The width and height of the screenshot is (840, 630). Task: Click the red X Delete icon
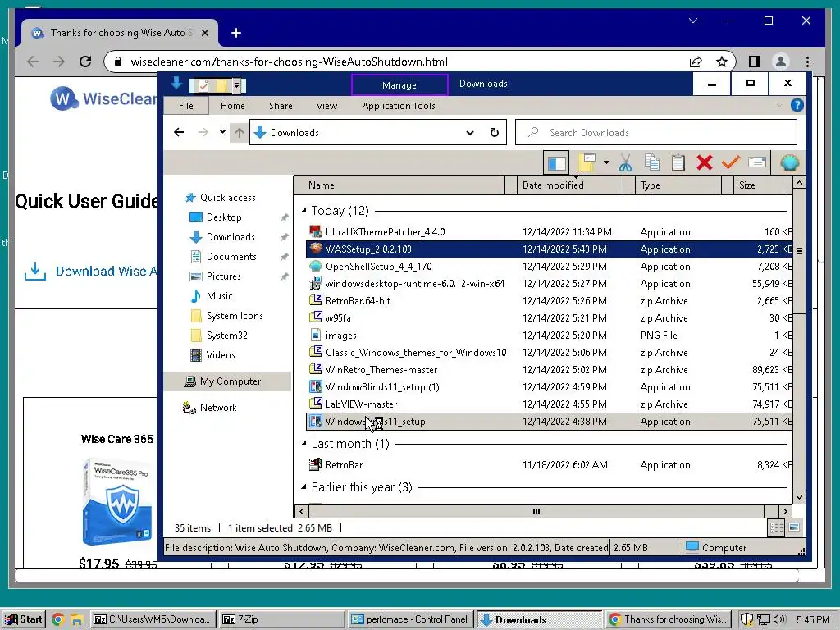(705, 162)
